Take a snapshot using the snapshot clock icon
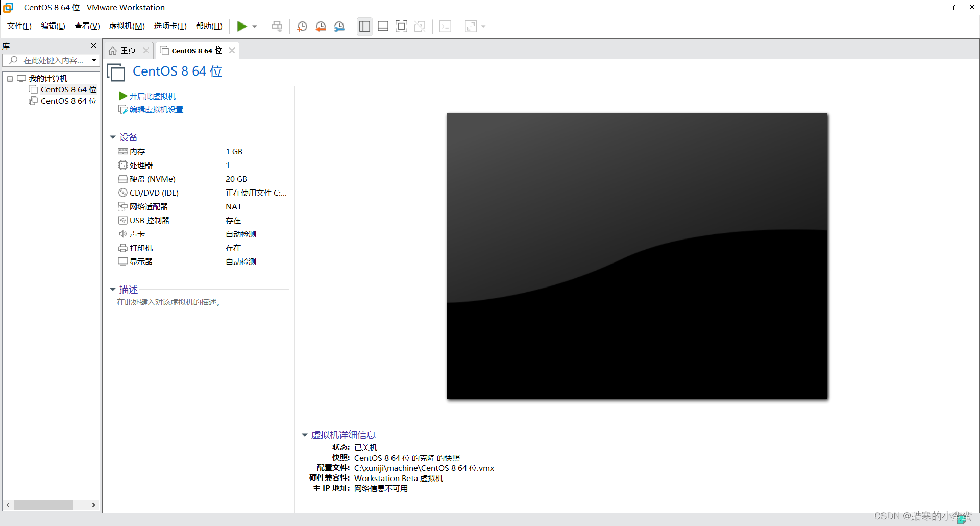Viewport: 980px width, 526px height. pyautogui.click(x=302, y=26)
